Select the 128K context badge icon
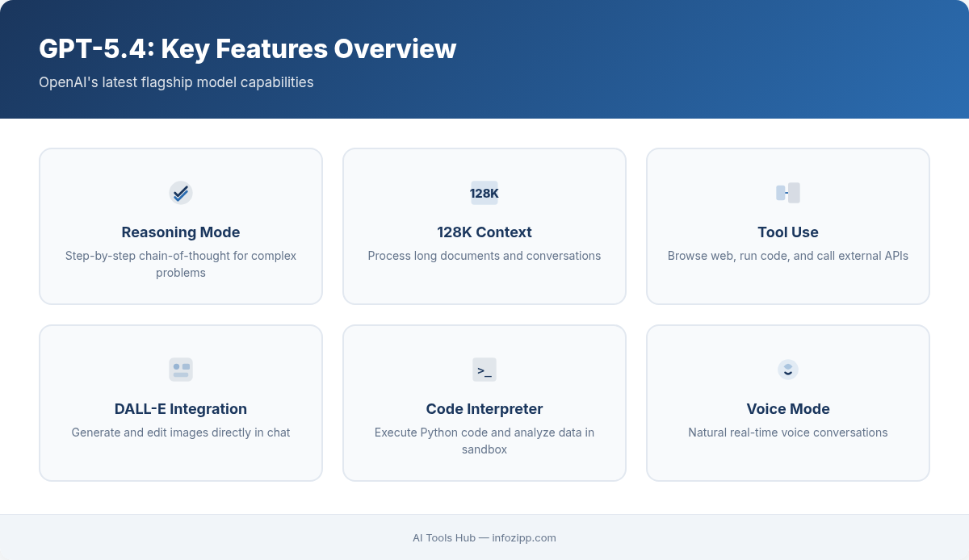Screen dimensions: 969x560 484,193
